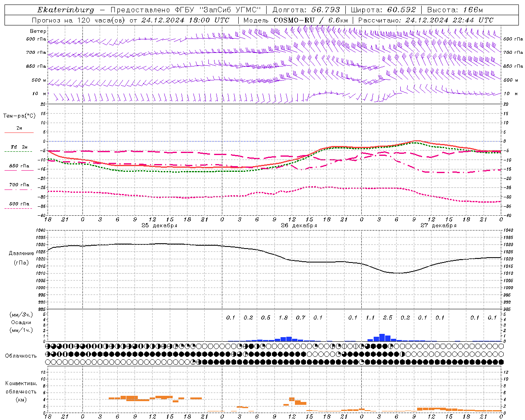Click the 'Высота: 166м' value
Screen dimensions: 525x420
[455, 10]
